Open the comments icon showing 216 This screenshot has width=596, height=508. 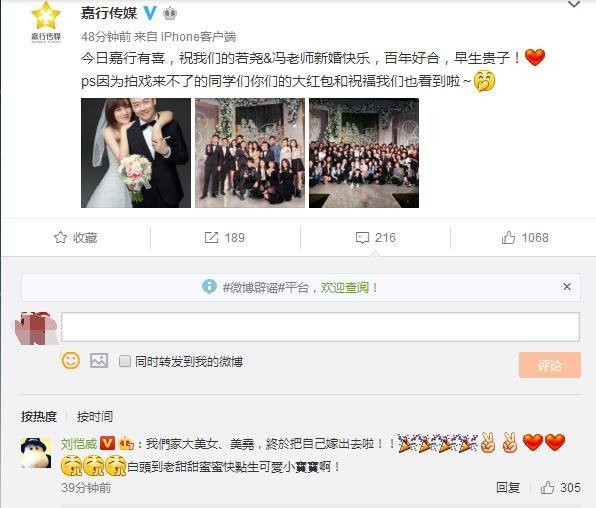362,238
